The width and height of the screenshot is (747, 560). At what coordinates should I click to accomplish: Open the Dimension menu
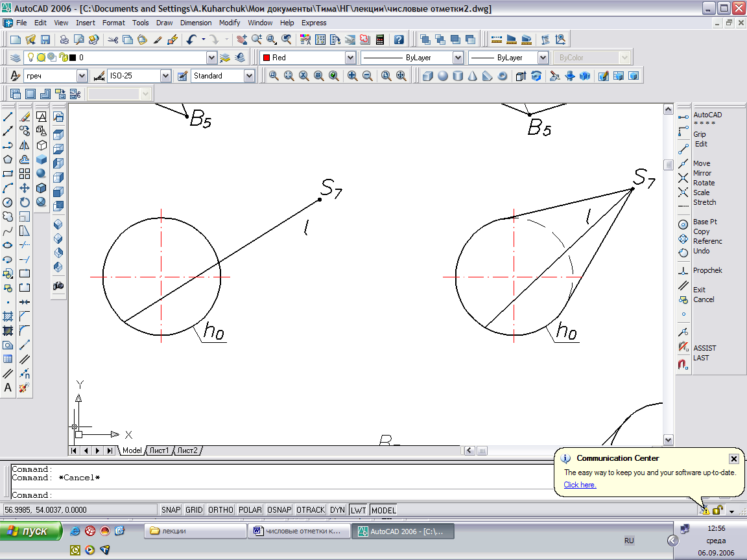point(196,23)
